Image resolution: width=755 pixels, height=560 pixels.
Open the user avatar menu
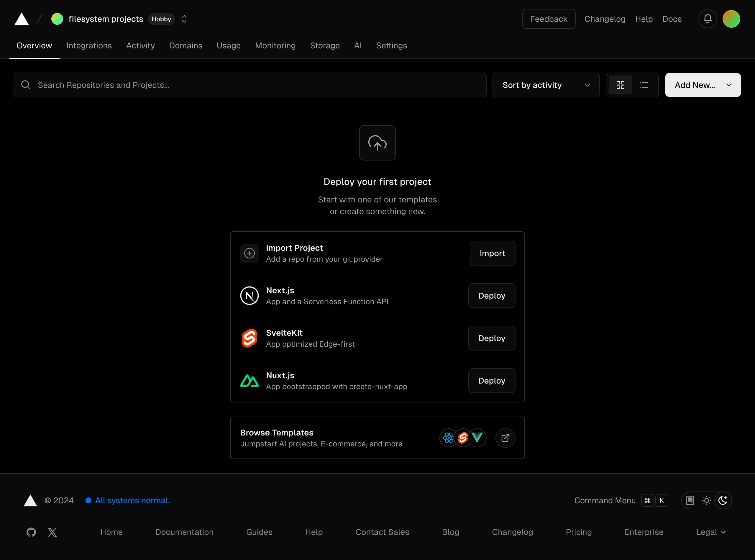(x=731, y=19)
